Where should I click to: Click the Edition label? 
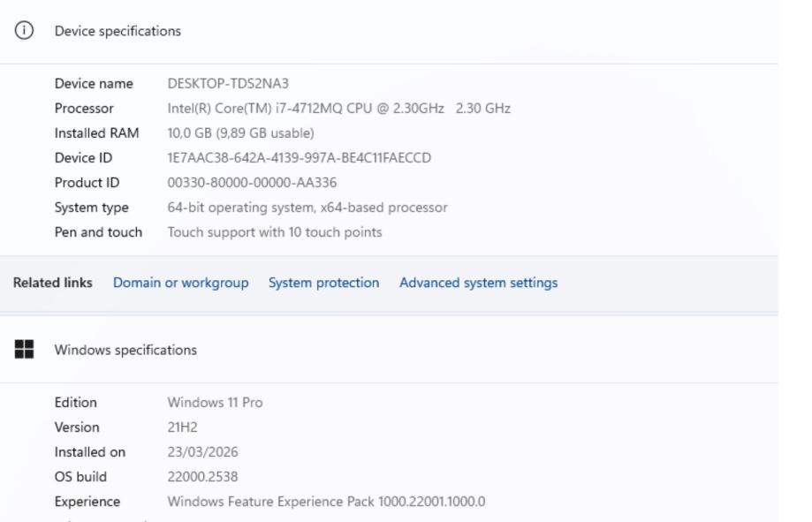coord(76,403)
